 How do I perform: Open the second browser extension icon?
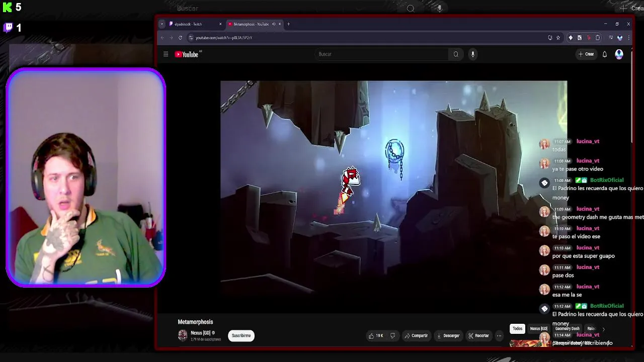click(x=580, y=38)
